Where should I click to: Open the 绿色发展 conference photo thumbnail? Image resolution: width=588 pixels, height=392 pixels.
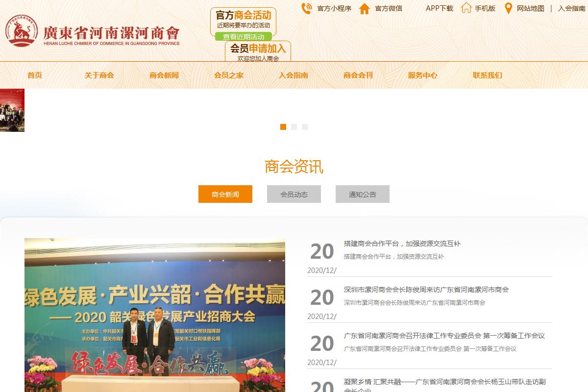tap(155, 315)
